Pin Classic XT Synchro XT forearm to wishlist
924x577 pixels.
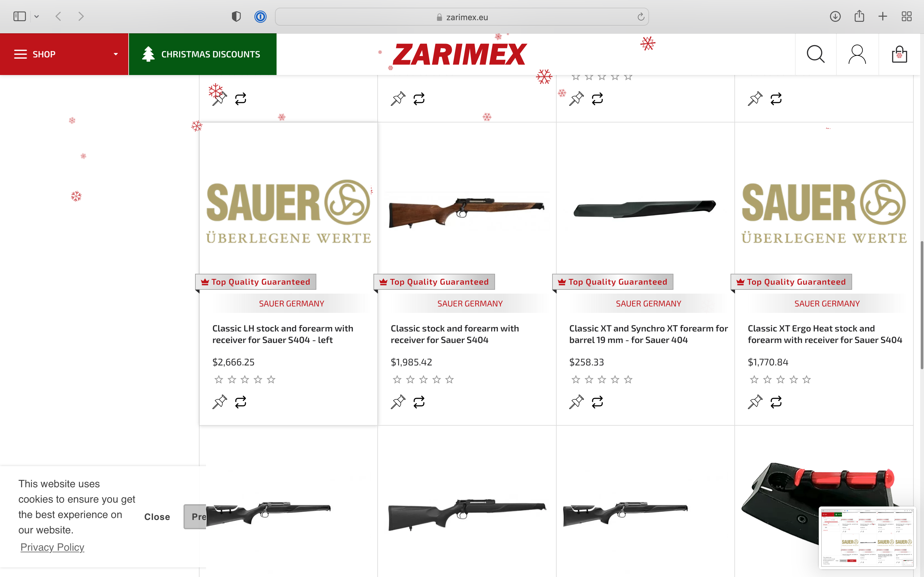click(x=576, y=402)
